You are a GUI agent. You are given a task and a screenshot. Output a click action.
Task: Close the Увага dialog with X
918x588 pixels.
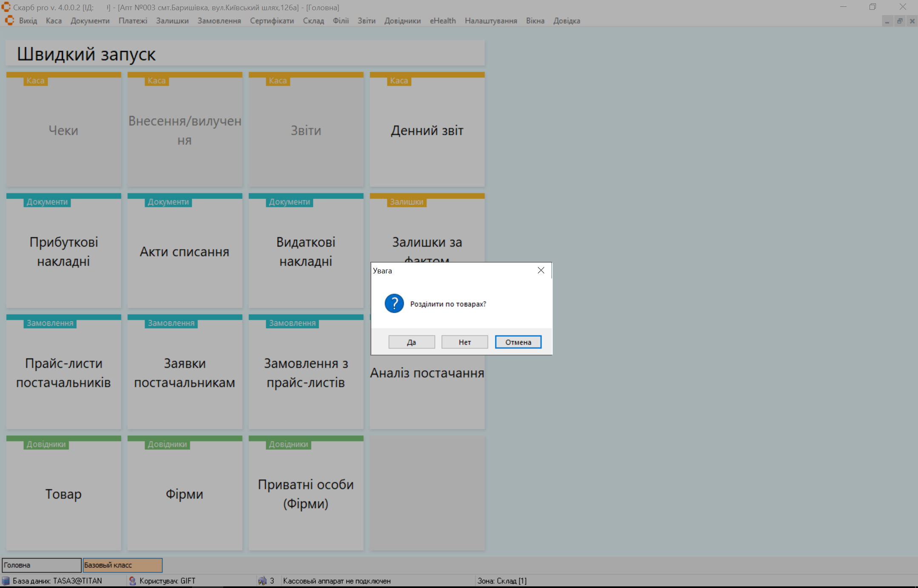click(541, 270)
